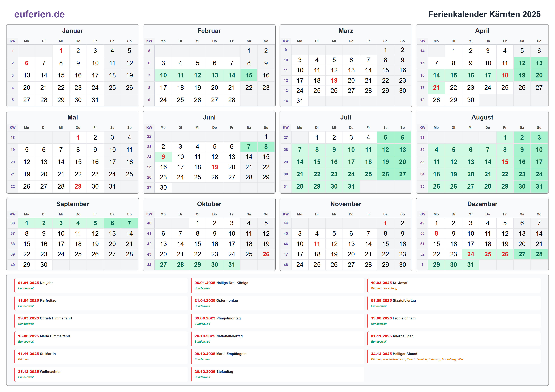The width and height of the screenshot is (555, 392).
Task: Click red date 24 in Dezember
Action: pyautogui.click(x=470, y=254)
